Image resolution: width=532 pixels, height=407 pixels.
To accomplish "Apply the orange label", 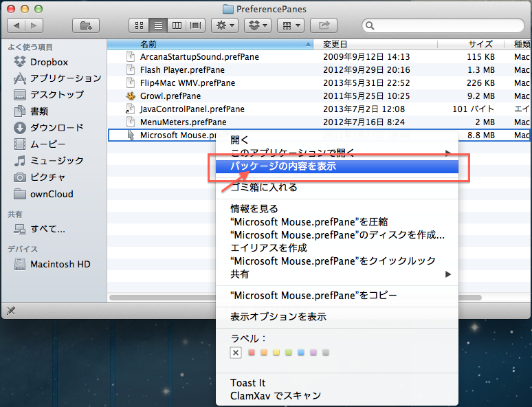I will click(x=264, y=353).
